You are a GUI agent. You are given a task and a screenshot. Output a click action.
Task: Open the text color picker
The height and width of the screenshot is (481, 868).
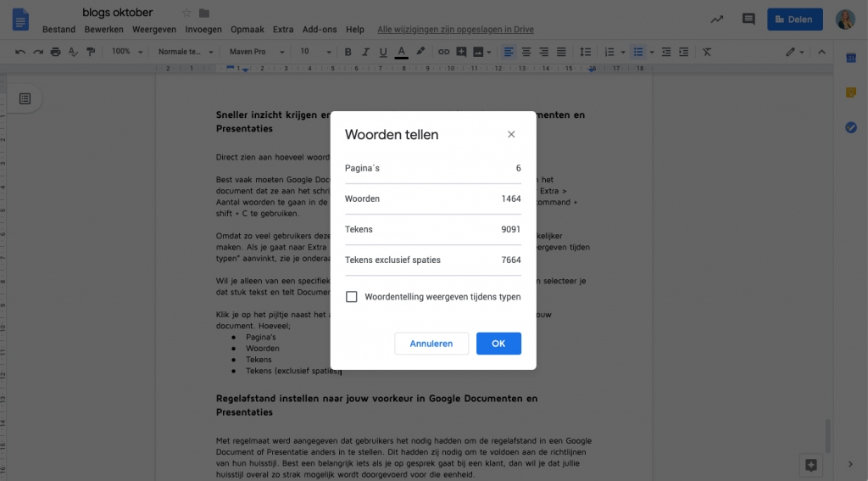point(401,52)
